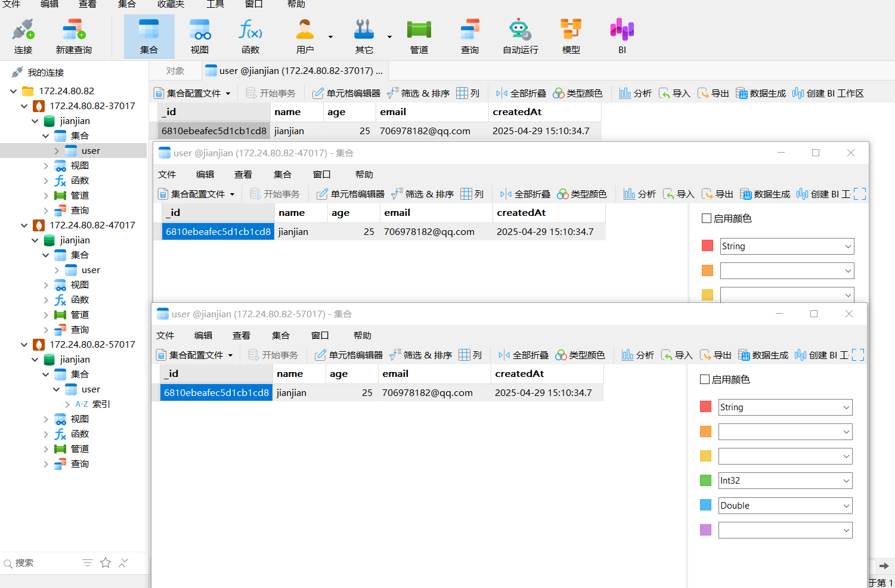This screenshot has height=588, width=895.
Task: Click fullscreen brackets icon in 47017 toolbar
Action: (x=860, y=194)
